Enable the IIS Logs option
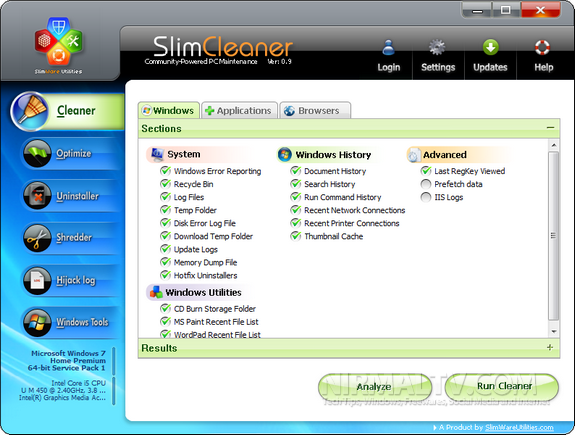 [x=426, y=197]
